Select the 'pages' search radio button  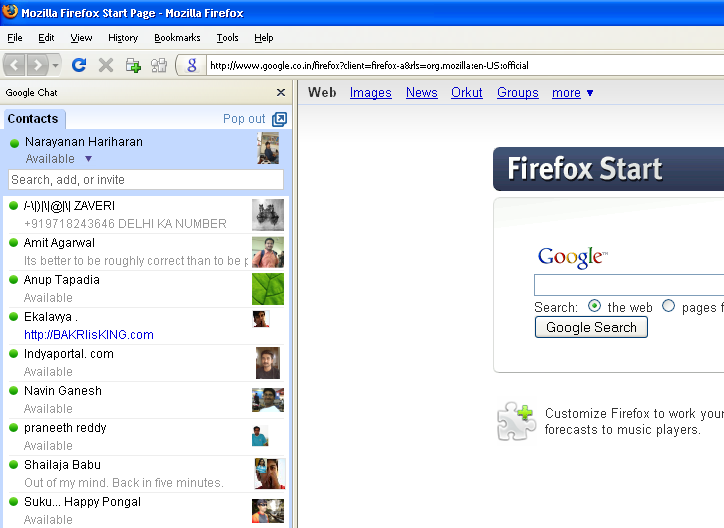668,306
